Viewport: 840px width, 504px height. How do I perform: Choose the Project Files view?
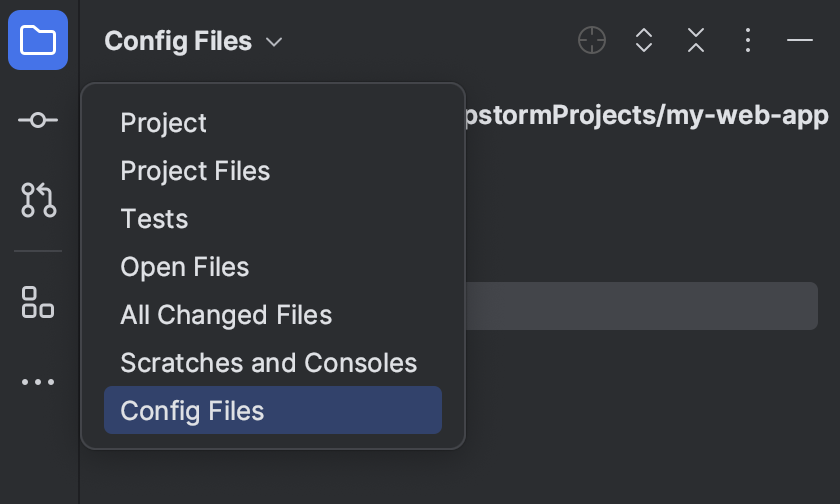pyautogui.click(x=195, y=171)
